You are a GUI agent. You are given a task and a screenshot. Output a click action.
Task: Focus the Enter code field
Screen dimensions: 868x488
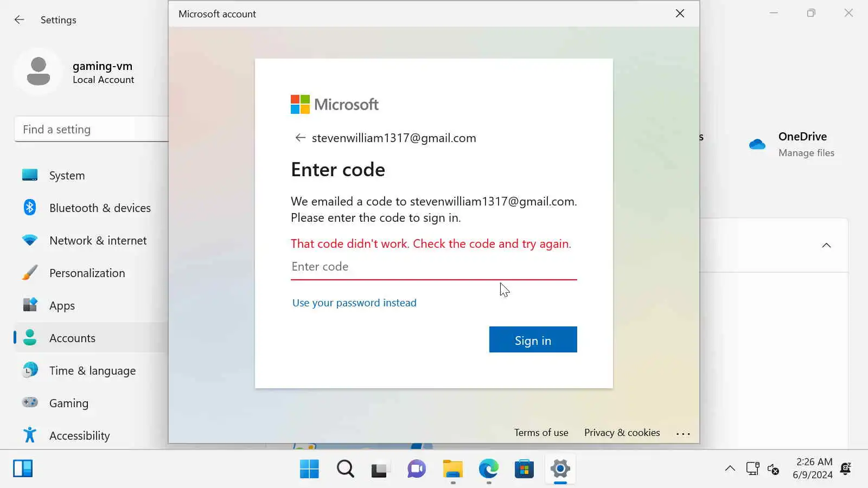pos(433,267)
